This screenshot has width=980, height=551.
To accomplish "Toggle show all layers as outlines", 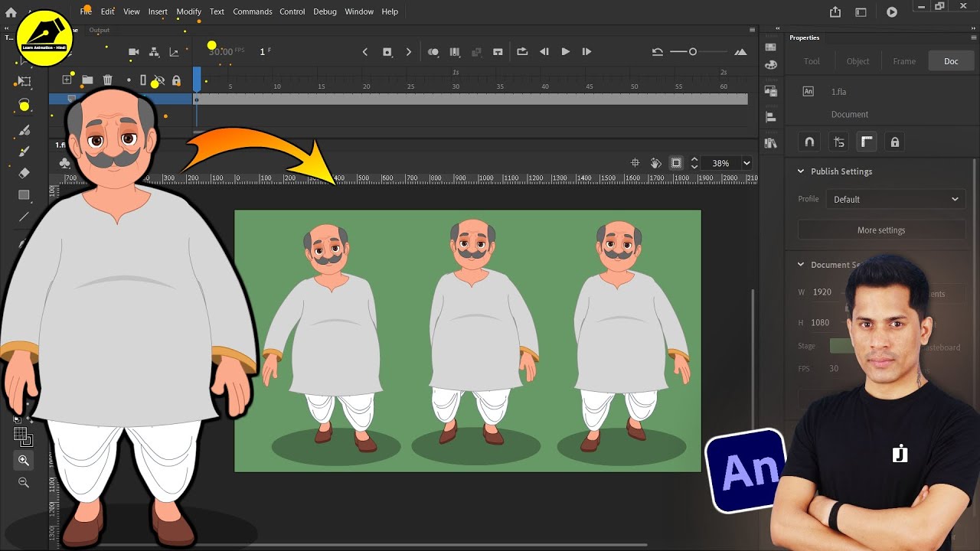I will [142, 80].
